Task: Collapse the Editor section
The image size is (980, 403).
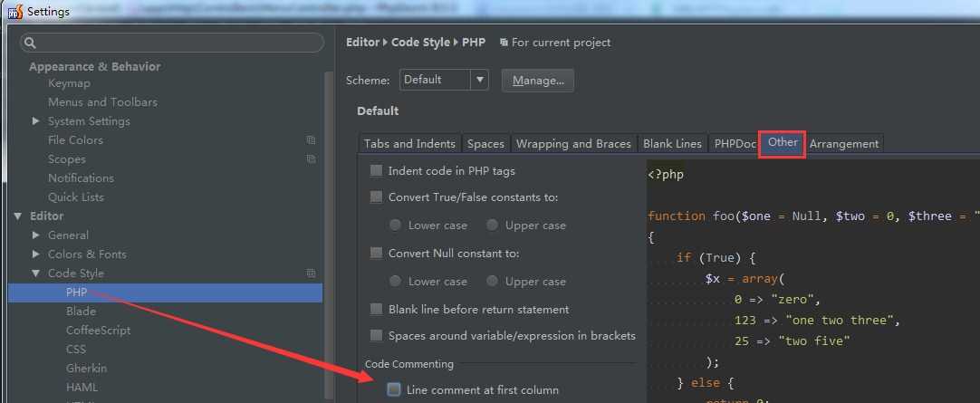Action: click(x=17, y=216)
